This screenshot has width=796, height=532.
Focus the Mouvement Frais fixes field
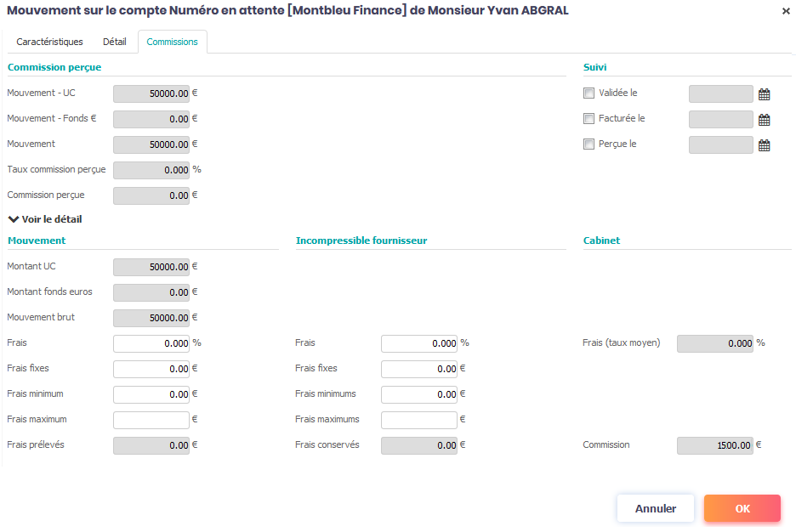[x=151, y=369]
